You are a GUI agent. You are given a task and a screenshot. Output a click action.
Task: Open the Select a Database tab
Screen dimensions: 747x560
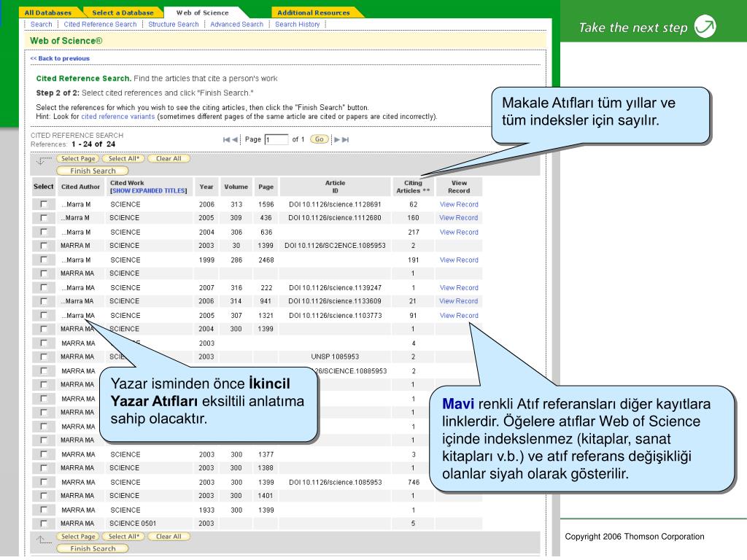pyautogui.click(x=123, y=13)
